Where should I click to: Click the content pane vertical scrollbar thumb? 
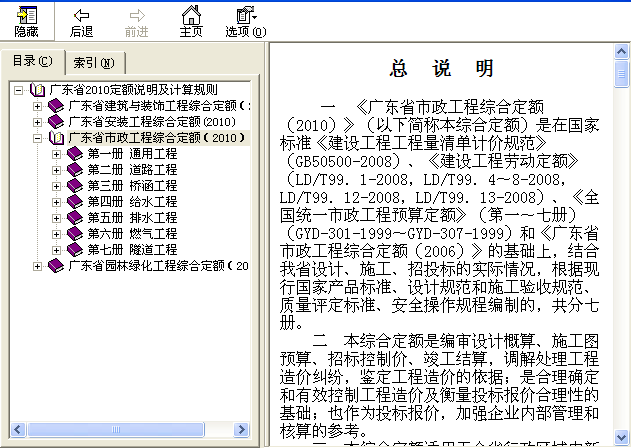tap(621, 74)
